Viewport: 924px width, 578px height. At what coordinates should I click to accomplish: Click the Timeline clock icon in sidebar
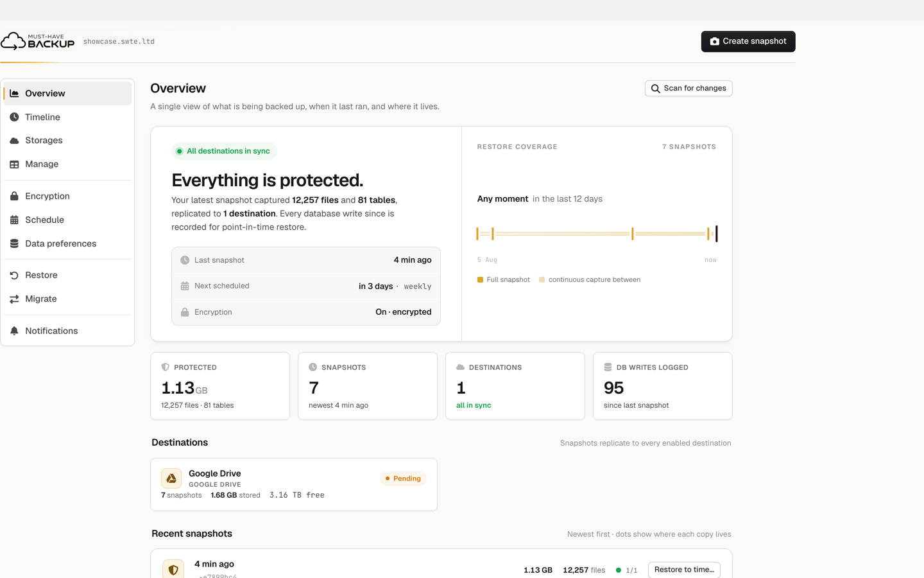coord(14,117)
